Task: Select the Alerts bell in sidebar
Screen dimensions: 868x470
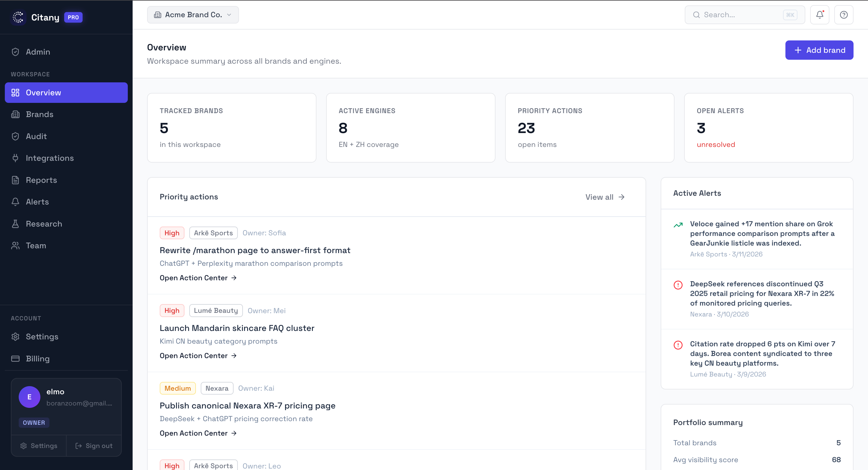Action: 15,202
